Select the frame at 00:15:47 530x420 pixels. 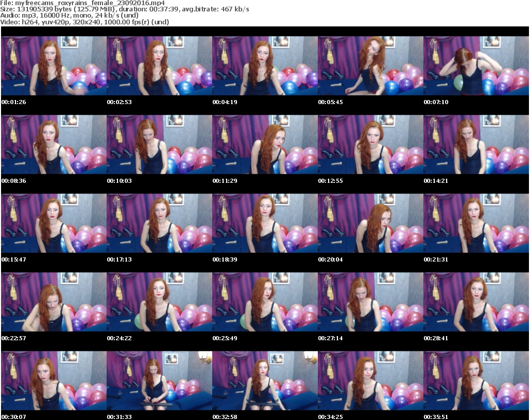[54, 223]
